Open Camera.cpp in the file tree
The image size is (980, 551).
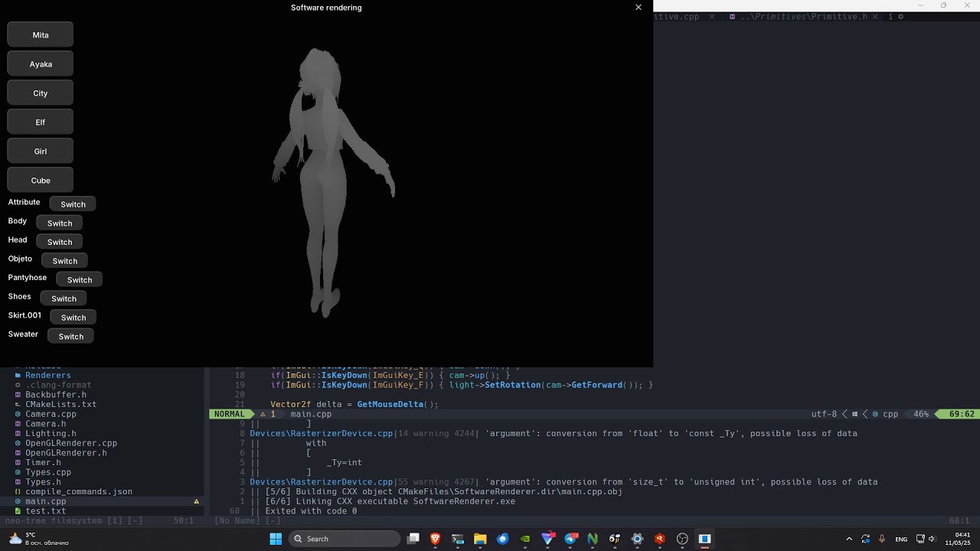(x=51, y=414)
